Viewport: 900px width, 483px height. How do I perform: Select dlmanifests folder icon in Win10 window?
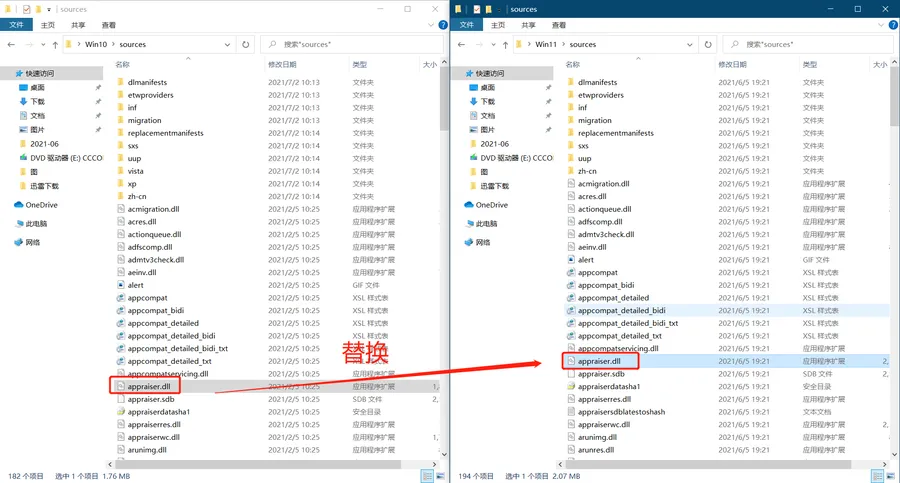point(121,82)
